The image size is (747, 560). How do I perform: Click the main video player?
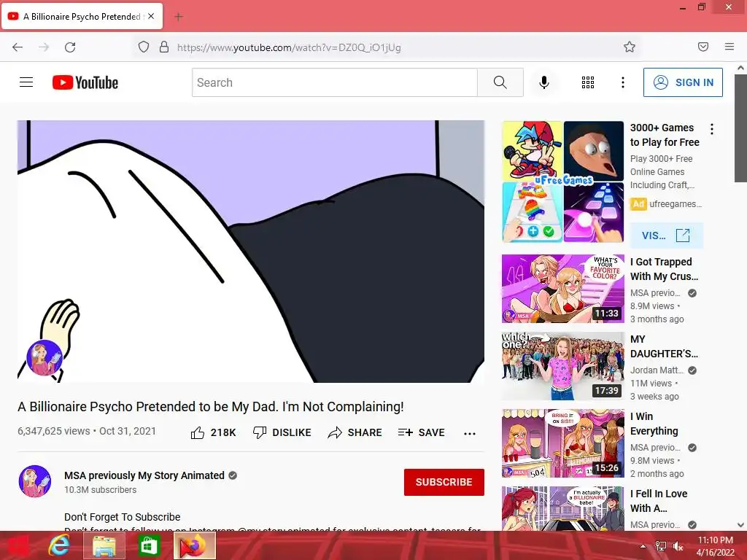[251, 252]
